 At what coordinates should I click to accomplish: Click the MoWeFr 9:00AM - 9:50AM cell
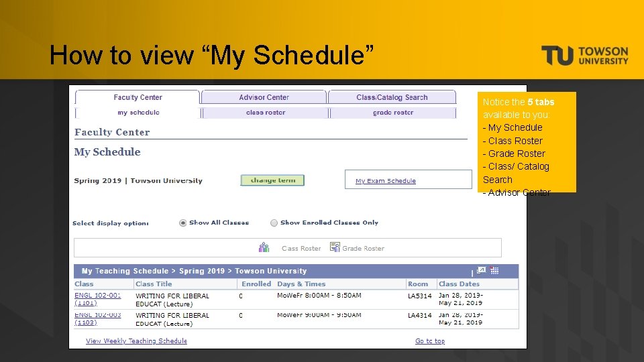pos(319,315)
